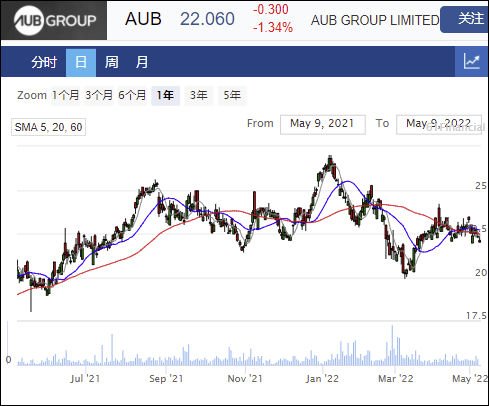The width and height of the screenshot is (489, 406).
Task: Click the price 22.060
Action: pos(207,19)
